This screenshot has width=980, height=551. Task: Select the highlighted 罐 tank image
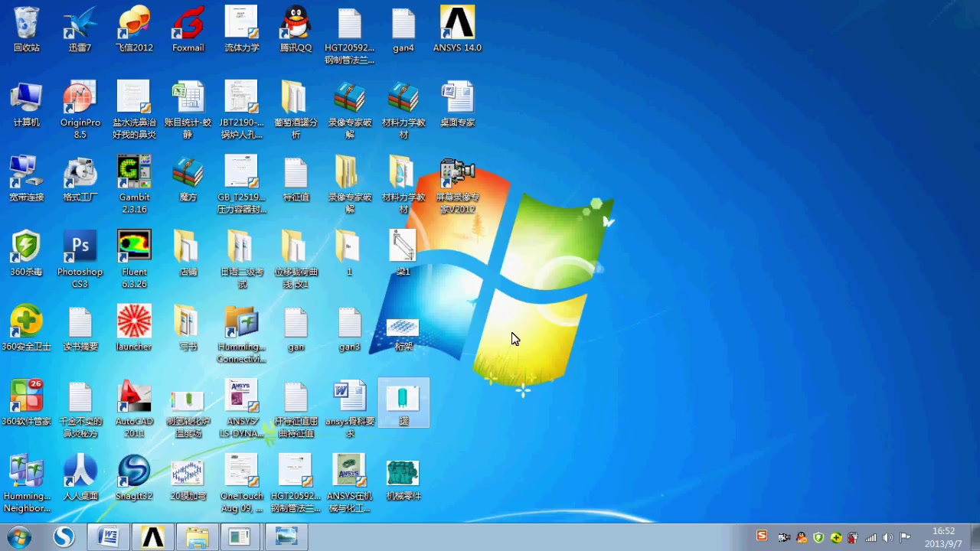click(x=403, y=403)
